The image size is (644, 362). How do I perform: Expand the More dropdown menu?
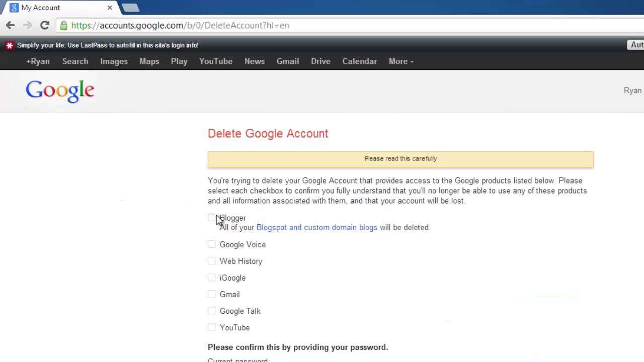401,61
